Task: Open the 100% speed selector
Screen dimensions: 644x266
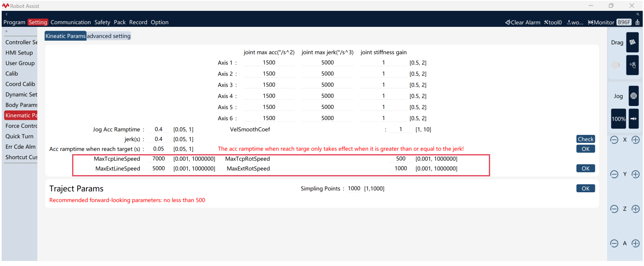Action: click(618, 119)
